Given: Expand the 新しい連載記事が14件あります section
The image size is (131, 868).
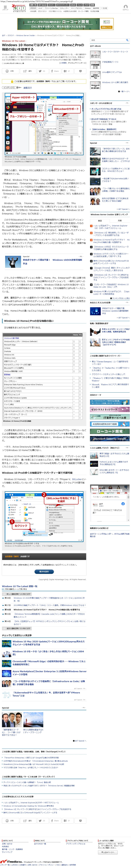Looking at the screenshot, I should (17, 594).
